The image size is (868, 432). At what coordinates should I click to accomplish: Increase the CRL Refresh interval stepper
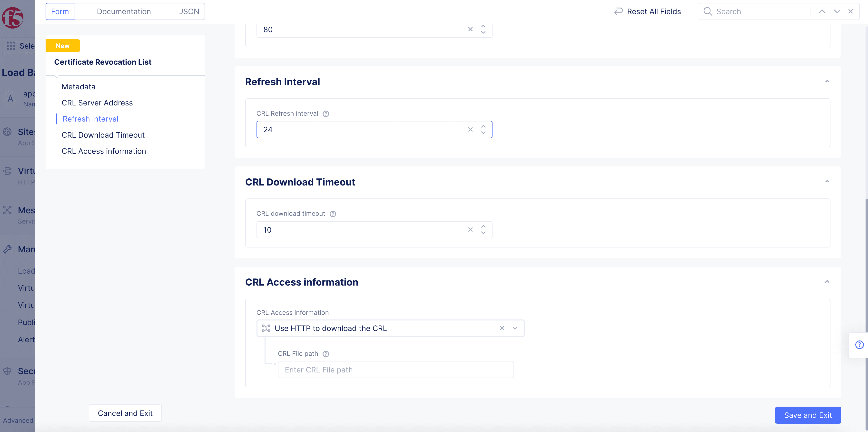click(483, 126)
